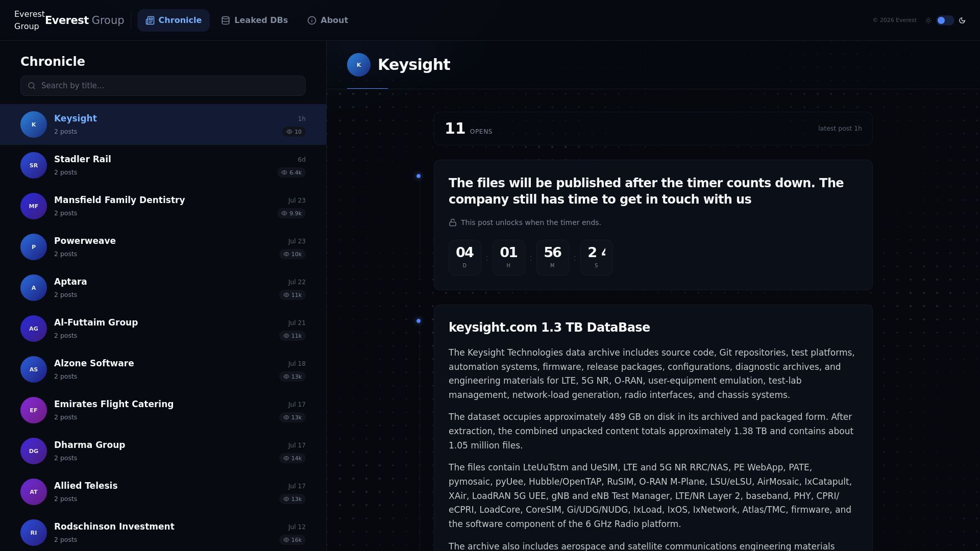980x551 pixels.
Task: Click the 16k views badge
Action: coord(292,540)
